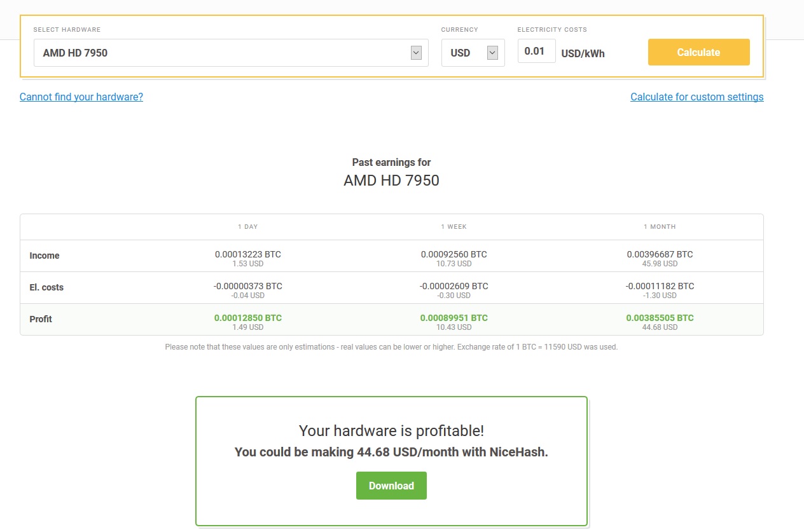Click 'Past earnings for' heading
Image resolution: width=804 pixels, height=532 pixels.
coord(391,162)
